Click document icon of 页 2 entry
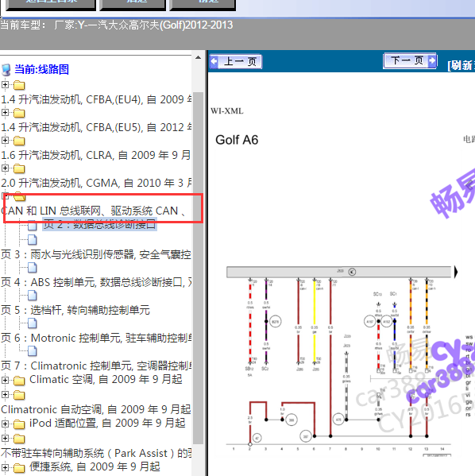 point(33,225)
